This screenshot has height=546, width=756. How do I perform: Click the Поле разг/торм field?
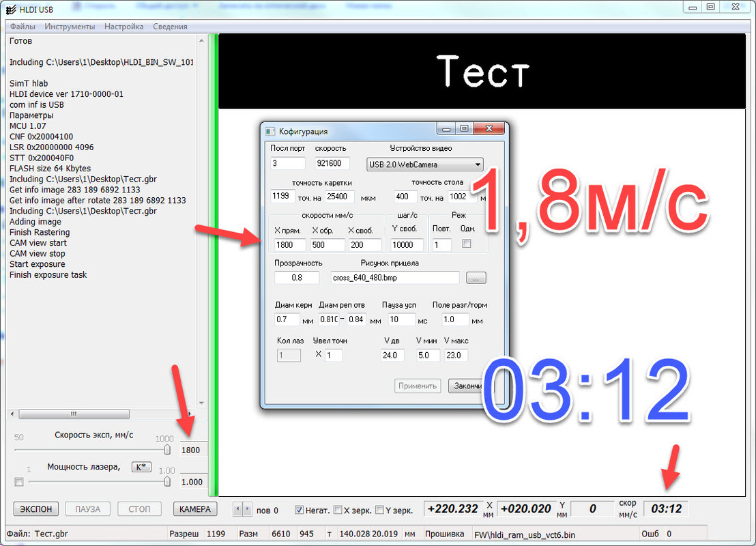click(455, 319)
